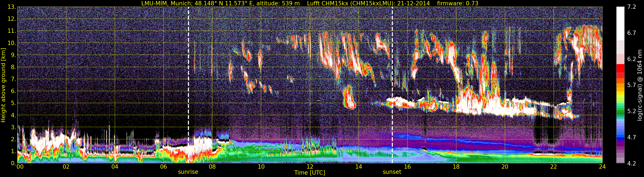Click the date '21-12-2014' in the title
This screenshot has height=177, width=644.
pyautogui.click(x=414, y=3)
